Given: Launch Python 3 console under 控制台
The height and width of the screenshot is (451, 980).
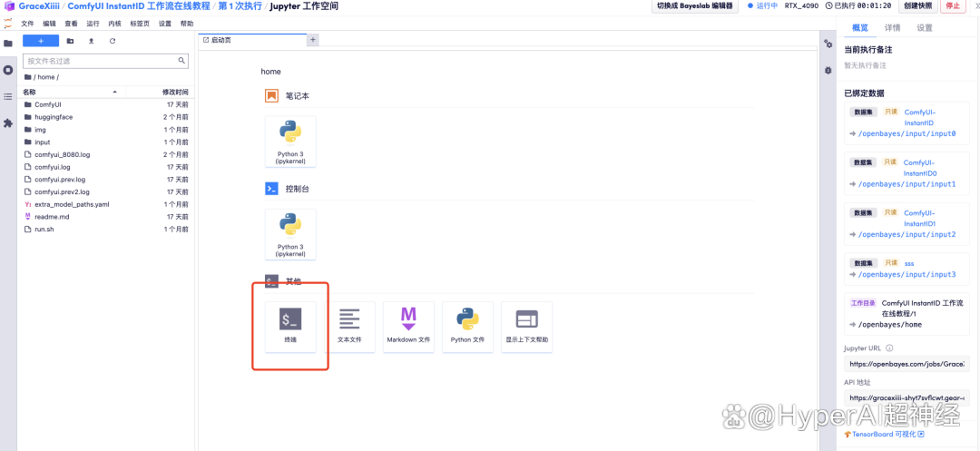Looking at the screenshot, I should (290, 234).
